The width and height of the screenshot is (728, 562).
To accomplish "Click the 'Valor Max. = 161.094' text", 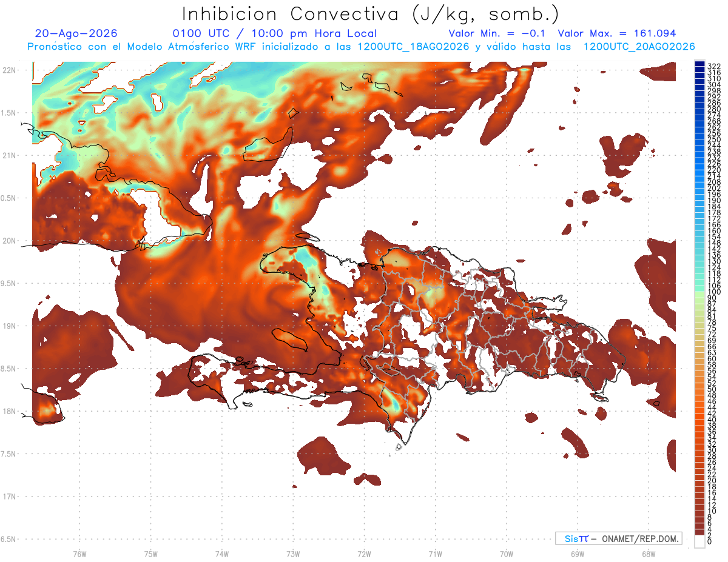I will click(x=616, y=33).
